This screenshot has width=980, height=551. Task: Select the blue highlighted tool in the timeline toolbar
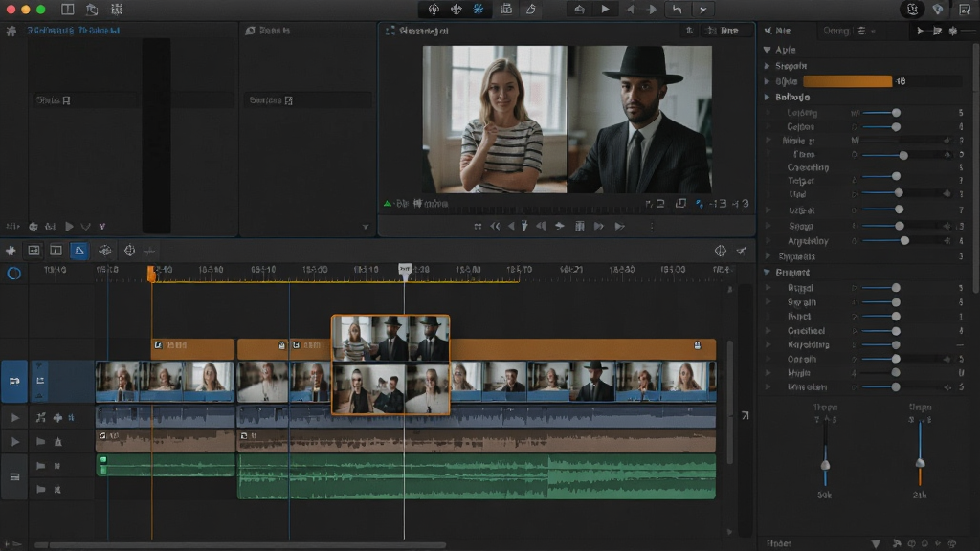coord(79,251)
